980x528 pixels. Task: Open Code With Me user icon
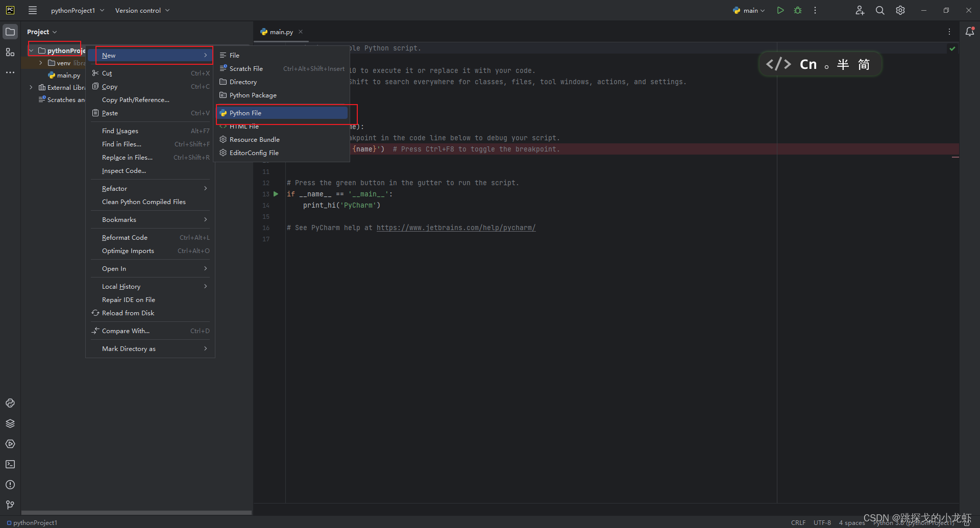tap(860, 10)
